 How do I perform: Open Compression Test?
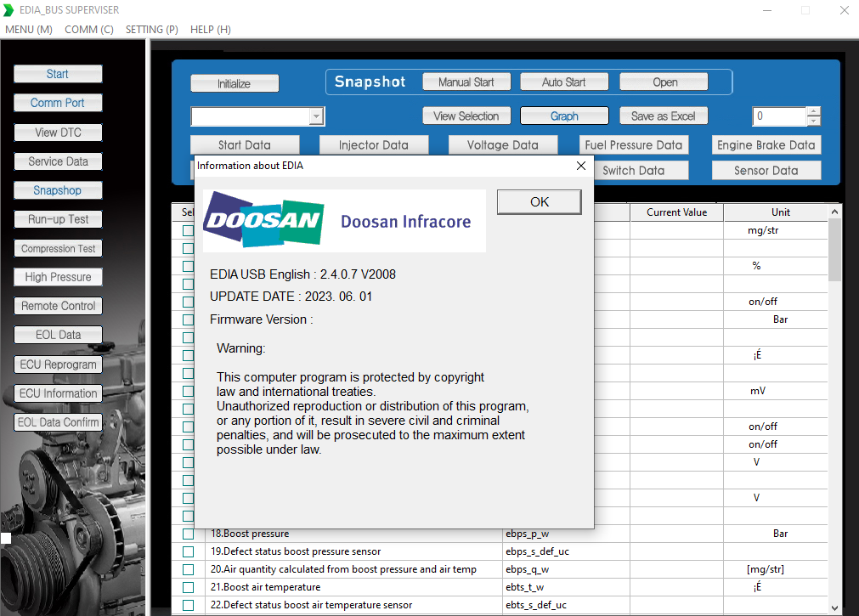[x=58, y=248]
